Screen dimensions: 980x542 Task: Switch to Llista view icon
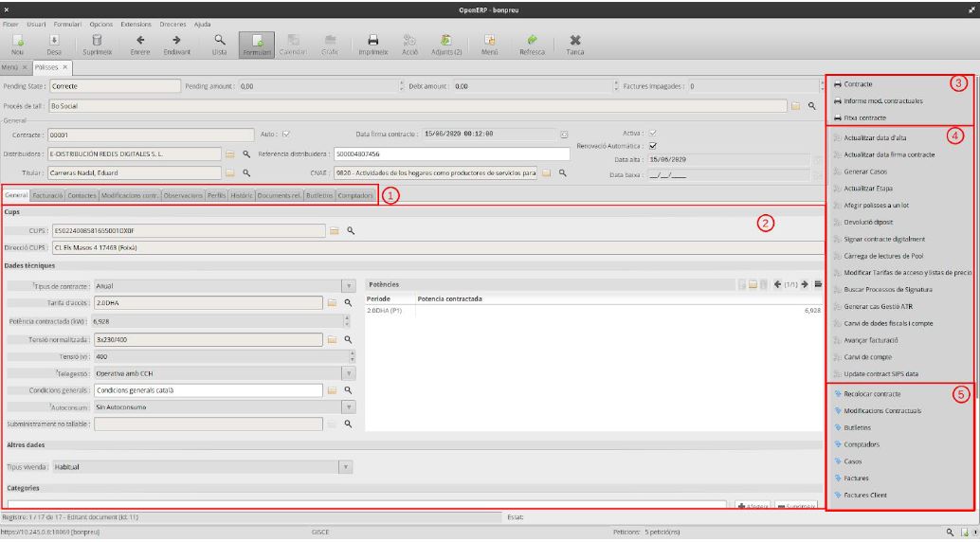point(219,43)
